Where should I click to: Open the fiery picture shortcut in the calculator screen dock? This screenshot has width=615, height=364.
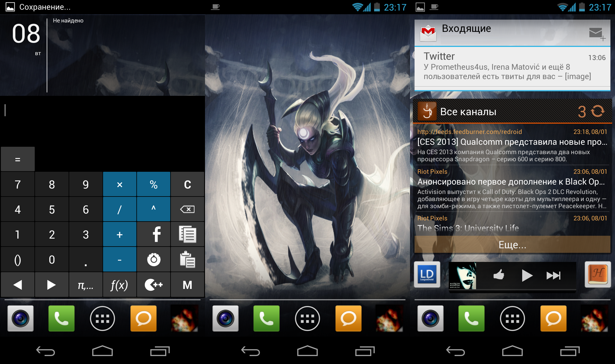pyautogui.click(x=184, y=318)
